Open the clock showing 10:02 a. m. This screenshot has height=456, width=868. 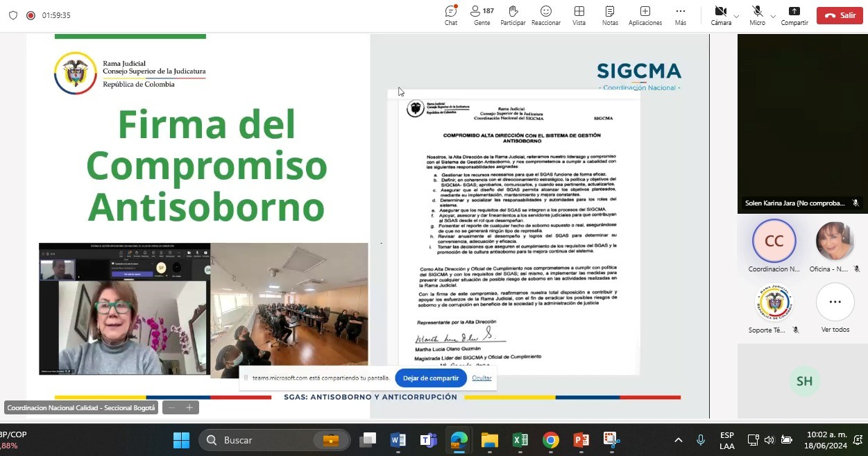pos(826,440)
